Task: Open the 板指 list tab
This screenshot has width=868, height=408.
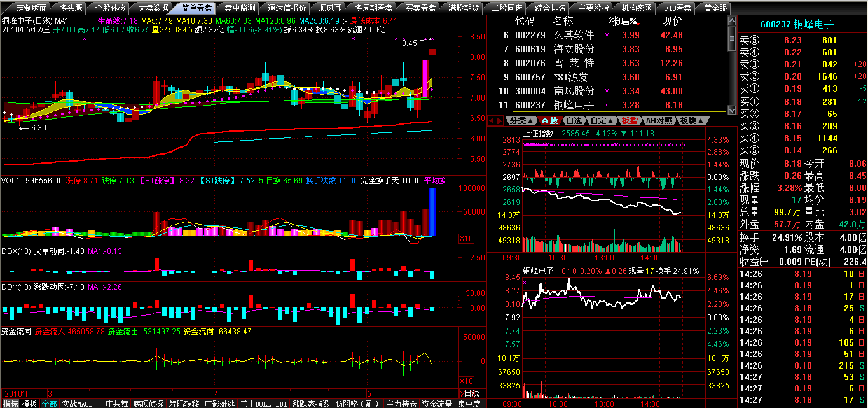Action: coord(630,120)
